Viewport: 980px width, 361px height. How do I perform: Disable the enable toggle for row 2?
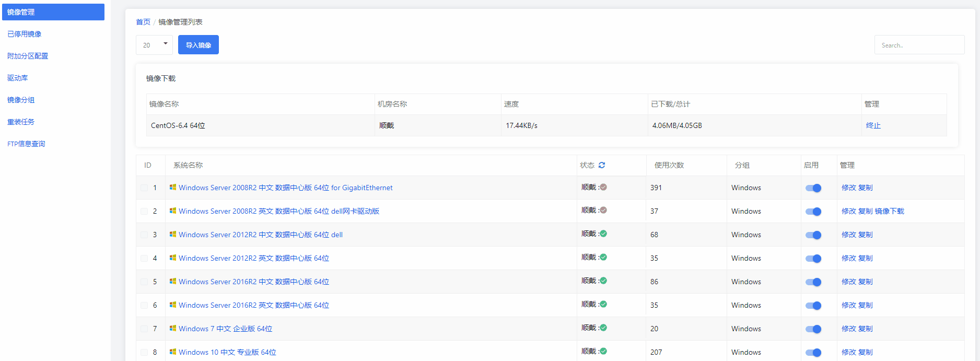click(813, 212)
